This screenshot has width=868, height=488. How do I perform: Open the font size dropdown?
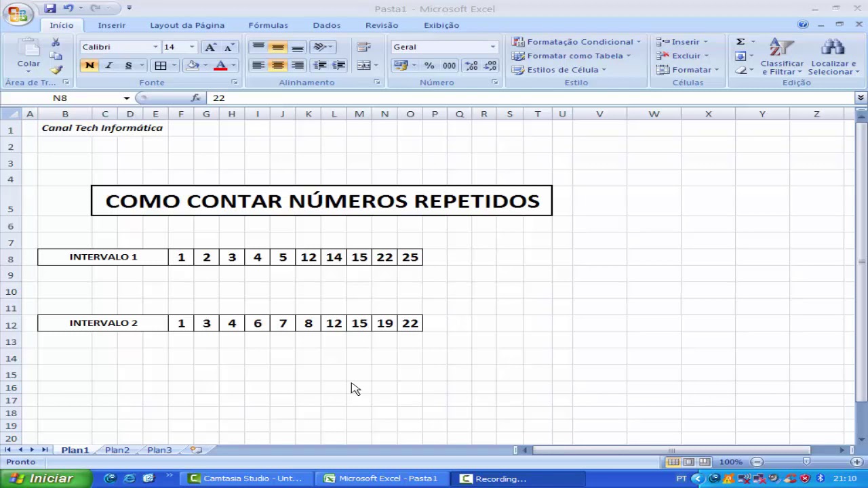(191, 47)
